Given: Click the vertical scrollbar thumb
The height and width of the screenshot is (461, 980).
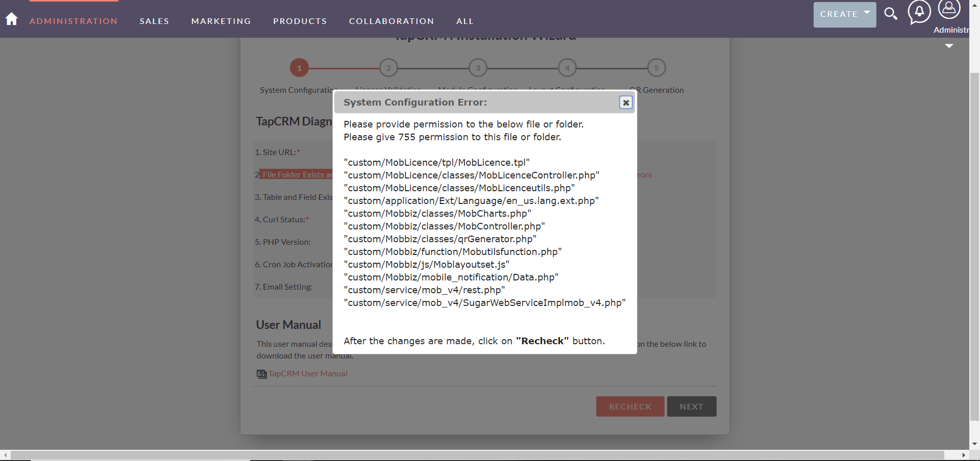Looking at the screenshot, I should pyautogui.click(x=974, y=247).
